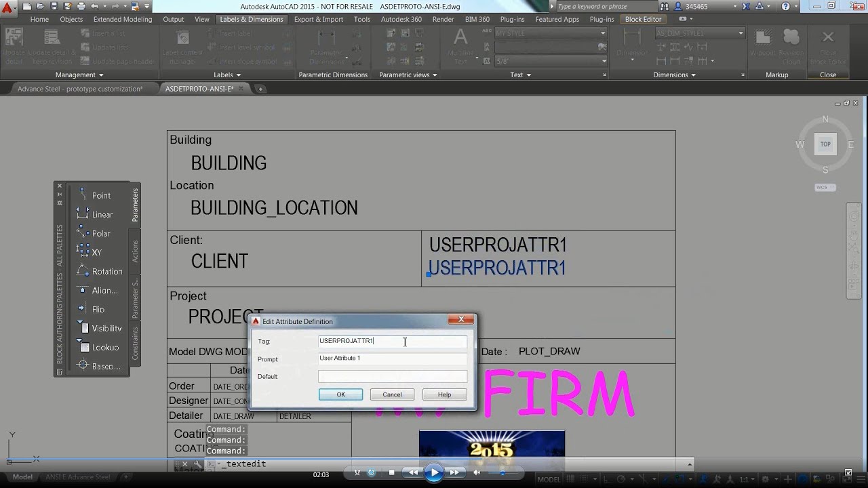
Task: Open the Extended Modeling ribbon tab
Action: [123, 19]
